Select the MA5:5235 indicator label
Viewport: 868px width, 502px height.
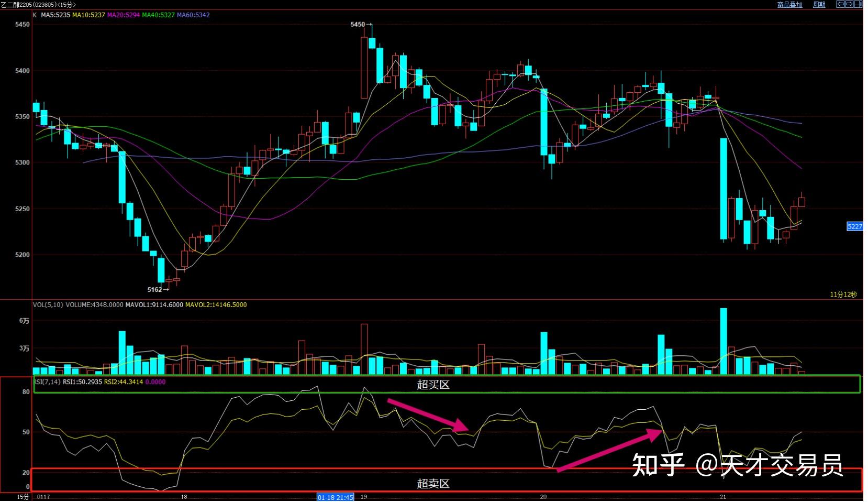coord(55,15)
